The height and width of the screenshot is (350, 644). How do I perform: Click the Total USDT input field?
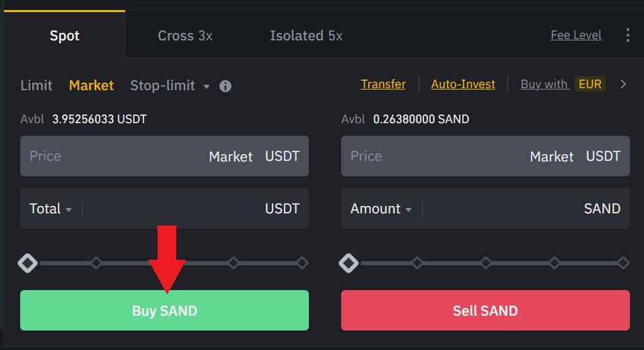pyautogui.click(x=172, y=209)
